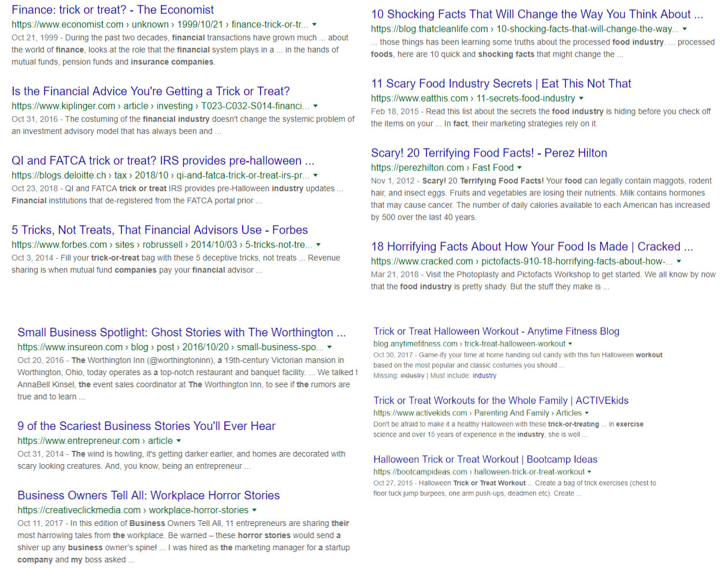Click the blogs.deloitte.ch green URL text
Image resolution: width=728 pixels, height=578 pixels.
click(x=161, y=176)
